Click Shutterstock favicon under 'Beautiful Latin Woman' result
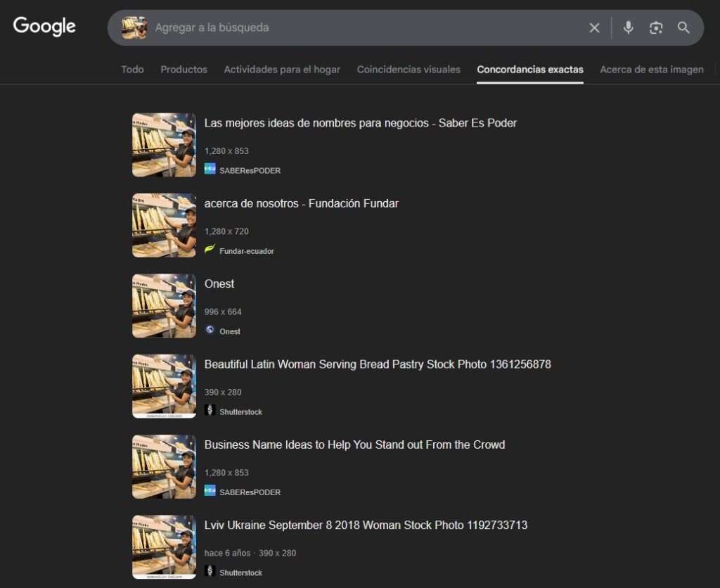 210,410
